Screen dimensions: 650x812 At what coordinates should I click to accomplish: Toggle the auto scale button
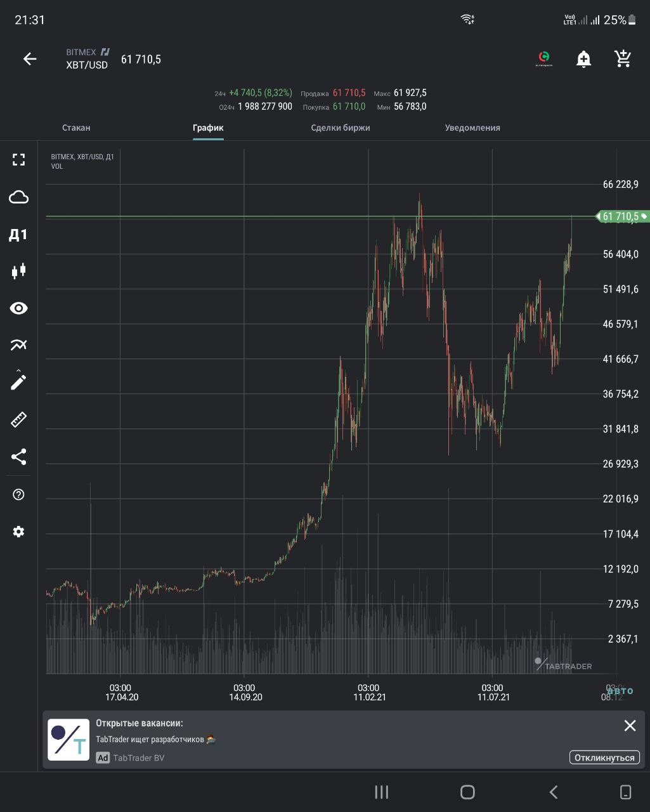(x=620, y=691)
